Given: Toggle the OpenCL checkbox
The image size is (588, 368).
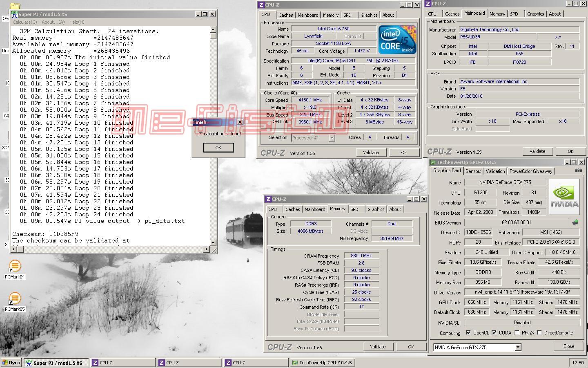Looking at the screenshot, I should [468, 332].
